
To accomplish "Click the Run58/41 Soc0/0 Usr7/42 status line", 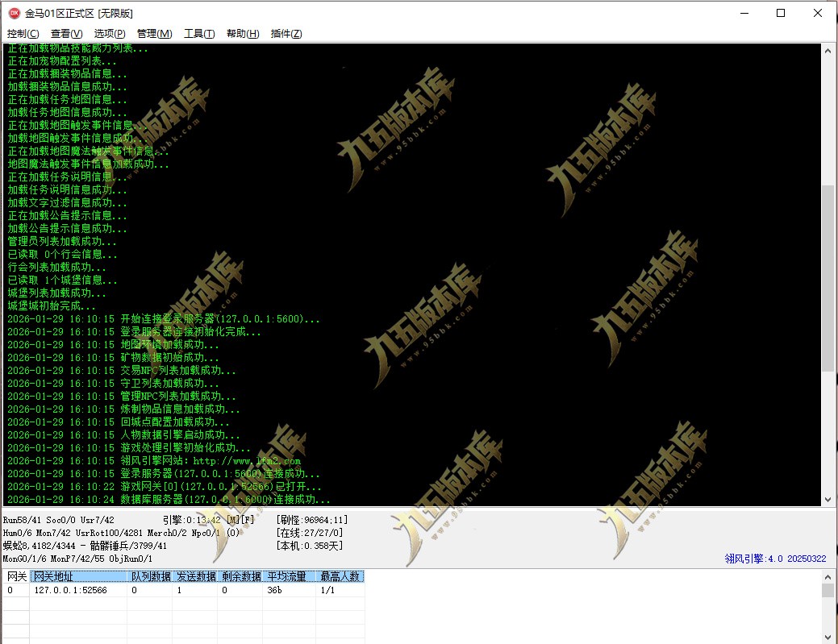I will tap(58, 520).
